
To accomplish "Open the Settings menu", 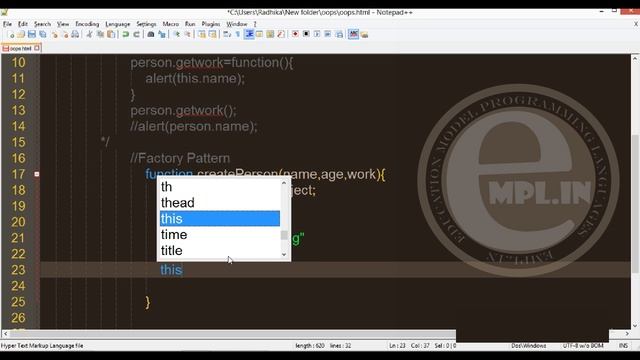I will 146,24.
